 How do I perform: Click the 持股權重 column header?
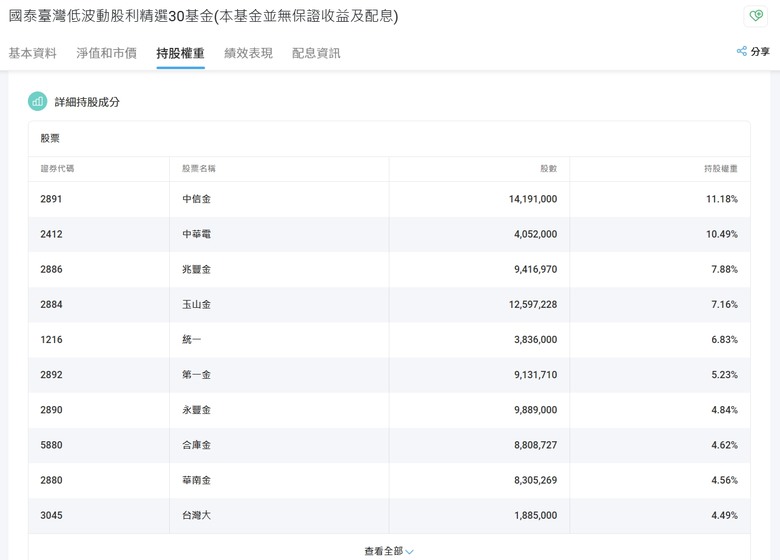click(721, 169)
